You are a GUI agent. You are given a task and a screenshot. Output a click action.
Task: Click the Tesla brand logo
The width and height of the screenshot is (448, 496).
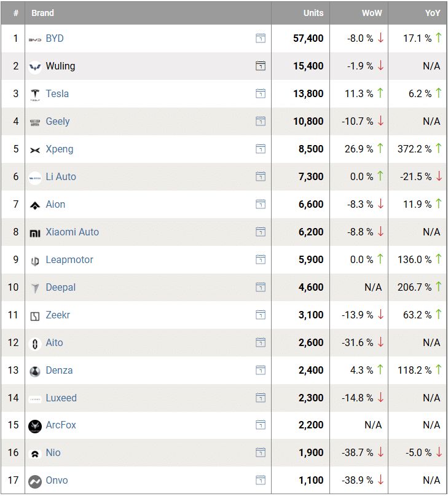tap(35, 94)
